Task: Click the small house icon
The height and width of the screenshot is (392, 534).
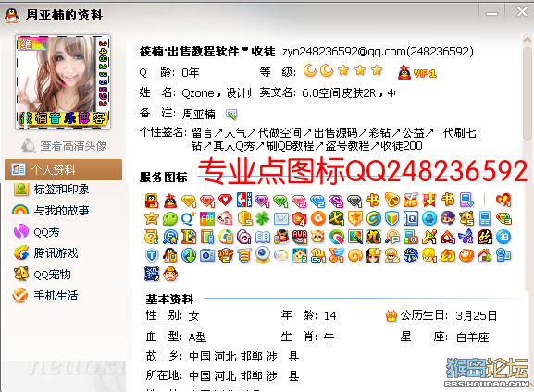Action: [x=485, y=255]
